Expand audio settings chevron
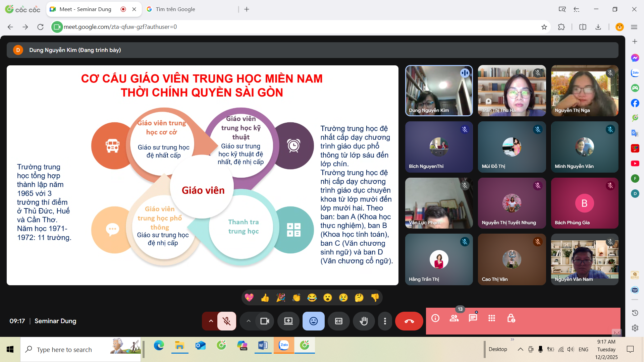This screenshot has height=362, width=644. pyautogui.click(x=211, y=321)
